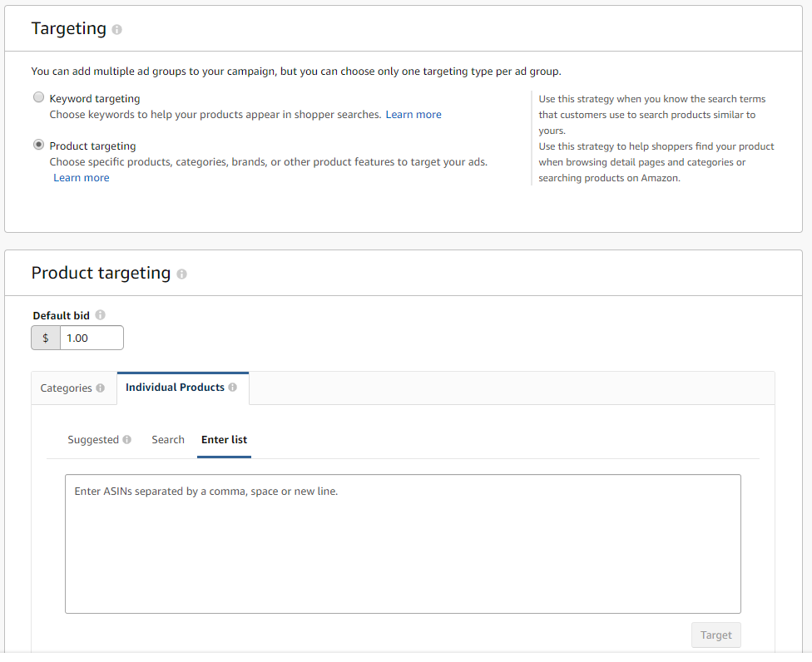This screenshot has height=662, width=812.
Task: Switch to the Categories tab
Action: click(x=66, y=388)
